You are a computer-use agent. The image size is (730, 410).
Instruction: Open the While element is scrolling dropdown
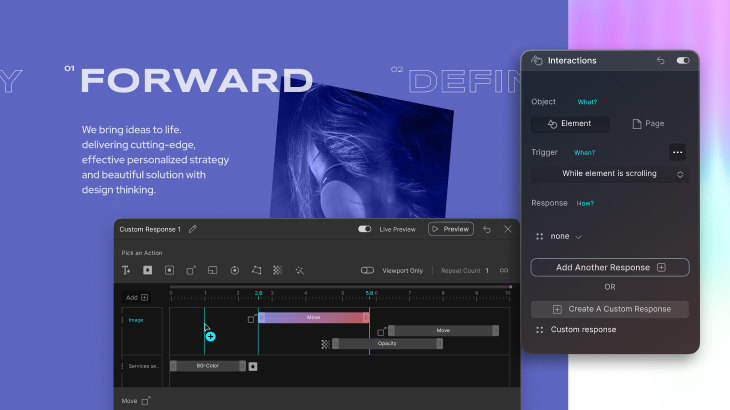(610, 174)
